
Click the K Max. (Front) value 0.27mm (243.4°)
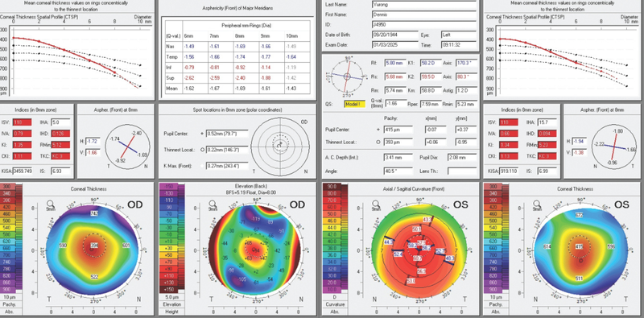(x=227, y=167)
